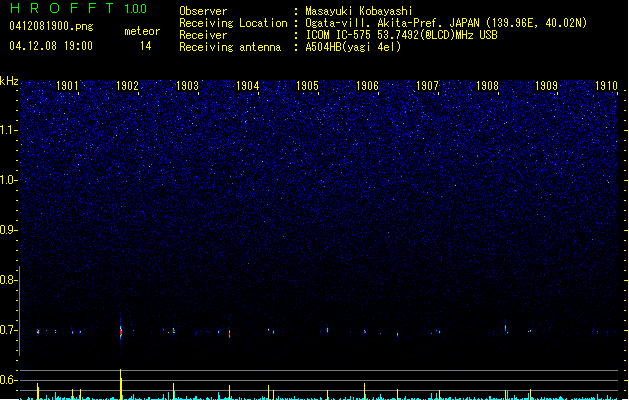Image resolution: width=629 pixels, height=400 pixels.
Task: Click location text Ogata-vill. Akita-Pref. JAPAN
Action: (x=393, y=23)
